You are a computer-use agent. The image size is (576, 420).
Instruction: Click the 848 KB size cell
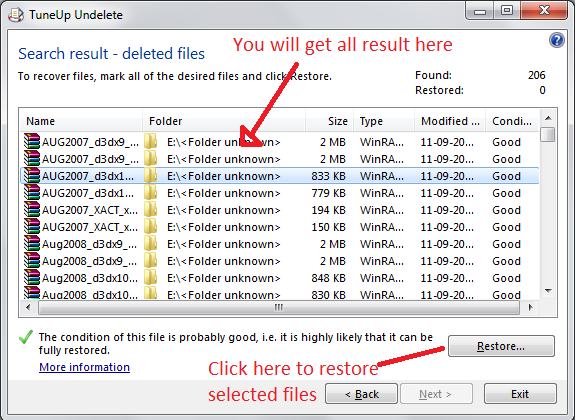coord(328,278)
